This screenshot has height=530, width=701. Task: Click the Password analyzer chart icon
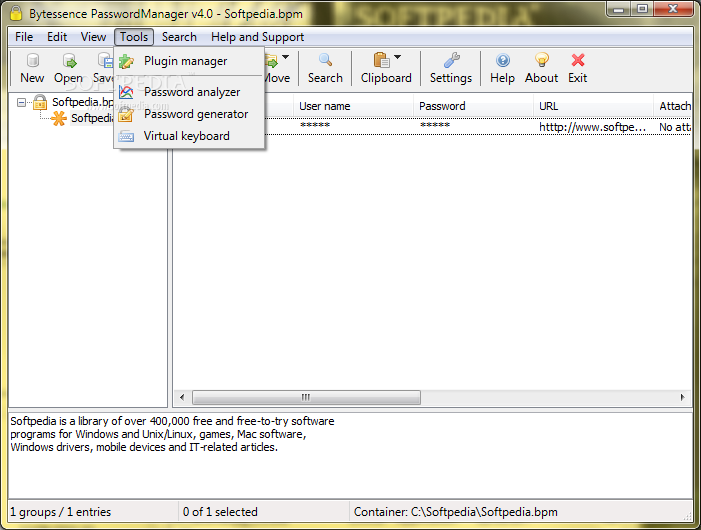[127, 93]
